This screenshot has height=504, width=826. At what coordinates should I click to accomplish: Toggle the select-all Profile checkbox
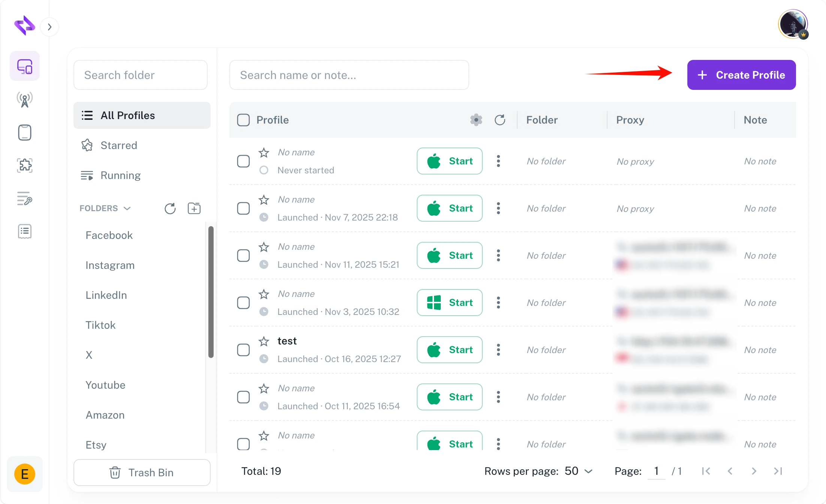[243, 120]
